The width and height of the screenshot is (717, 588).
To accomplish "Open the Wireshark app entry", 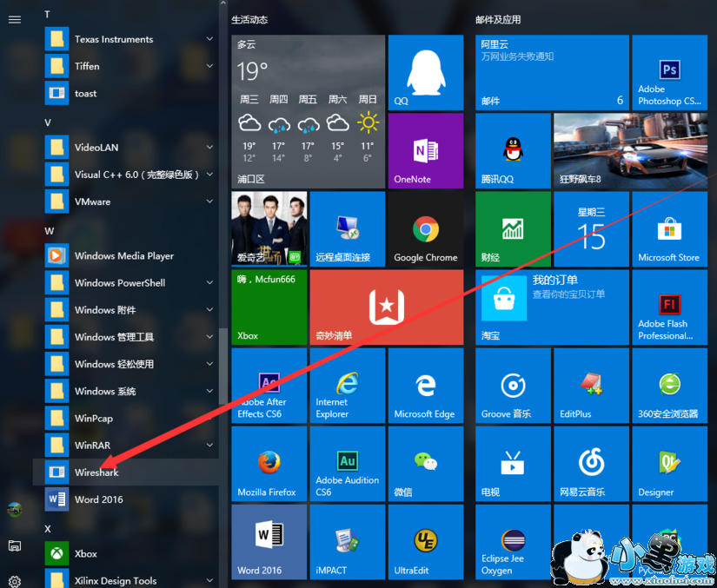I will pos(96,472).
